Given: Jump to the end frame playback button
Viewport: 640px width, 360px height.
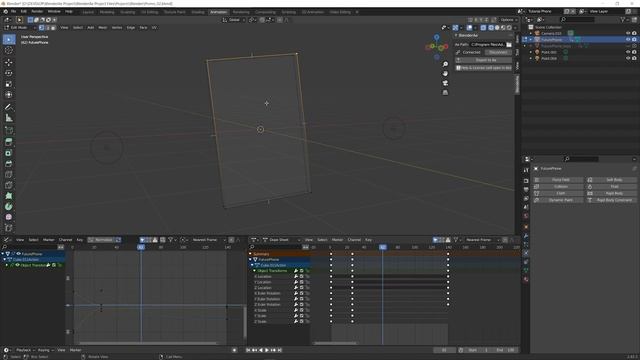Looking at the screenshot, I should (280, 350).
